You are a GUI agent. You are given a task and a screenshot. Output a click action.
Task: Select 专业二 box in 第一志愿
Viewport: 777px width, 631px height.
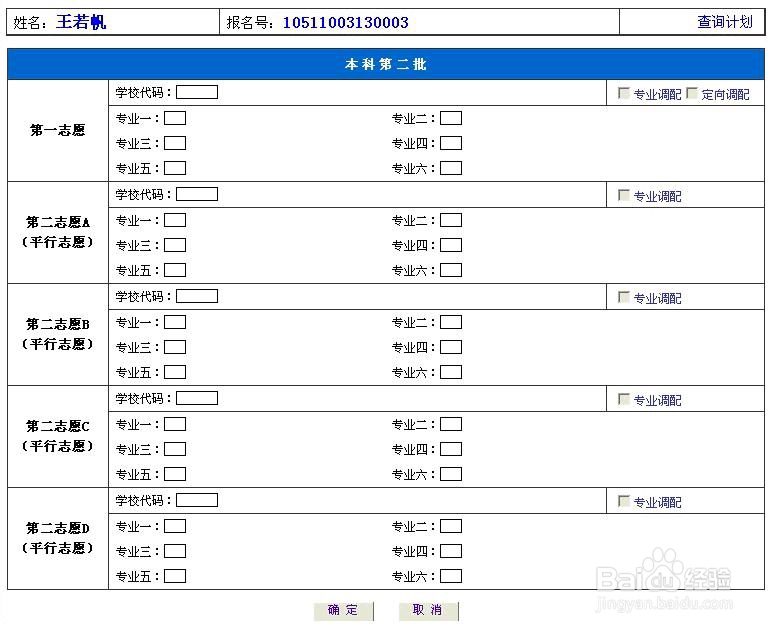451,118
